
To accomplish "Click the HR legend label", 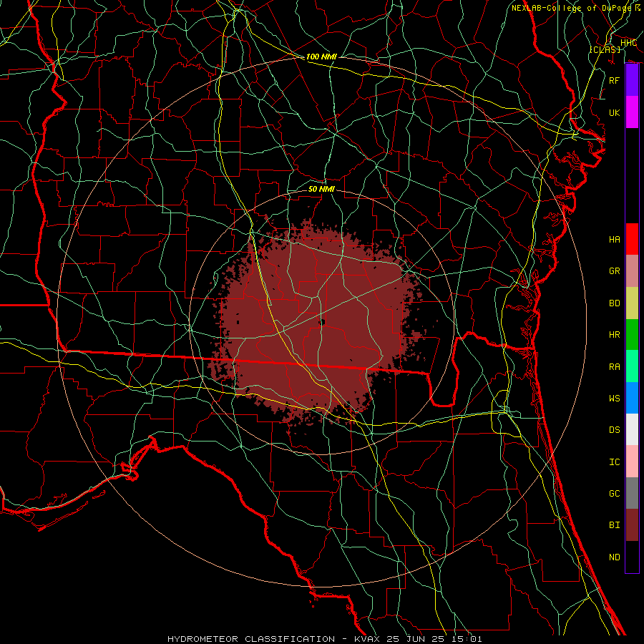I will (x=615, y=335).
